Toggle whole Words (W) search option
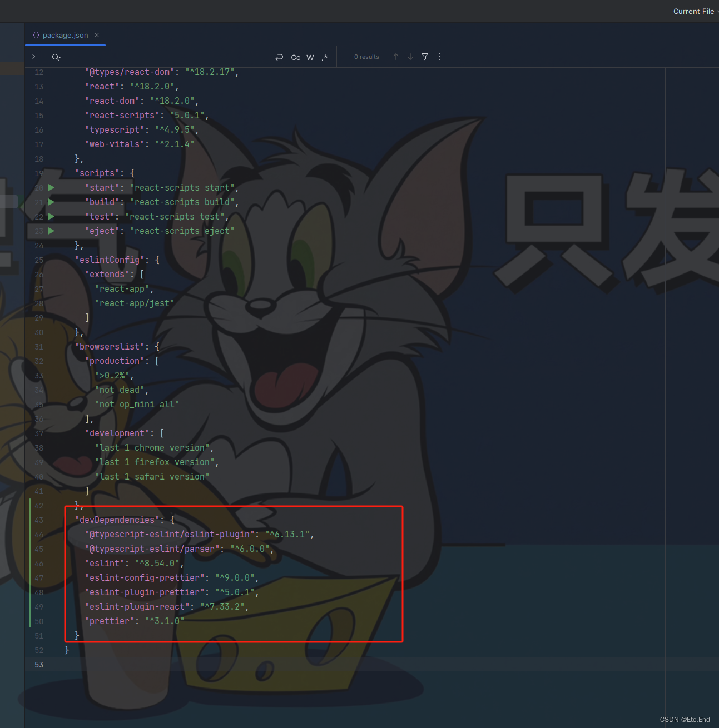The height and width of the screenshot is (728, 719). tap(310, 57)
